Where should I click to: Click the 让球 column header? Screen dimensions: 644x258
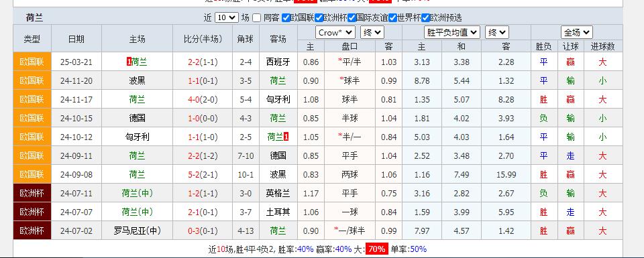click(570, 46)
